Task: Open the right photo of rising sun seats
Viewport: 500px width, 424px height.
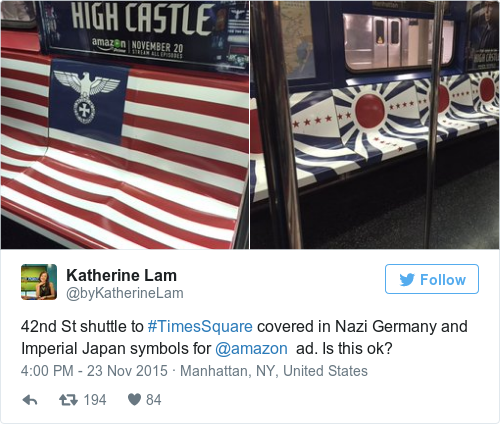Action: click(375, 125)
